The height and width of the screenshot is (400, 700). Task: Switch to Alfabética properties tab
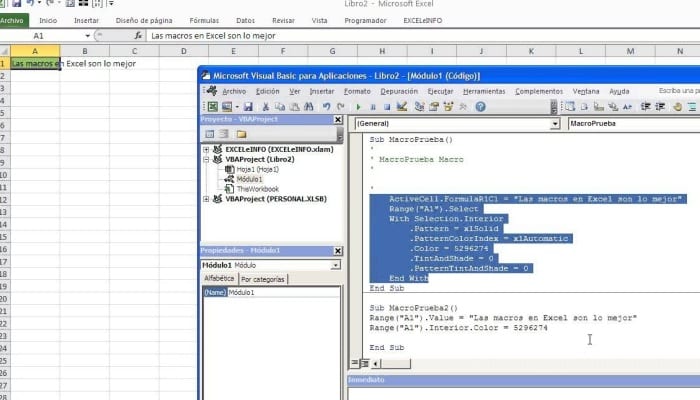click(x=219, y=279)
